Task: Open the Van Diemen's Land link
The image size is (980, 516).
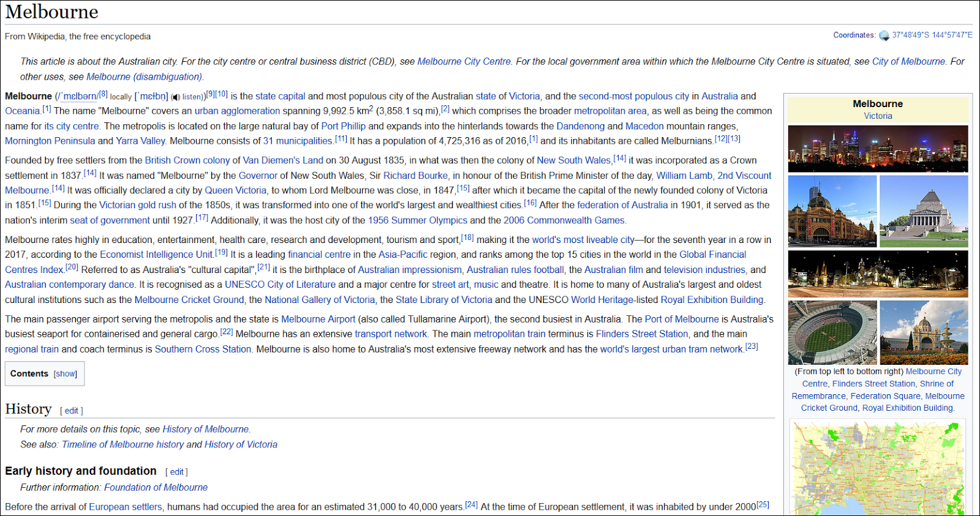Action: click(283, 160)
